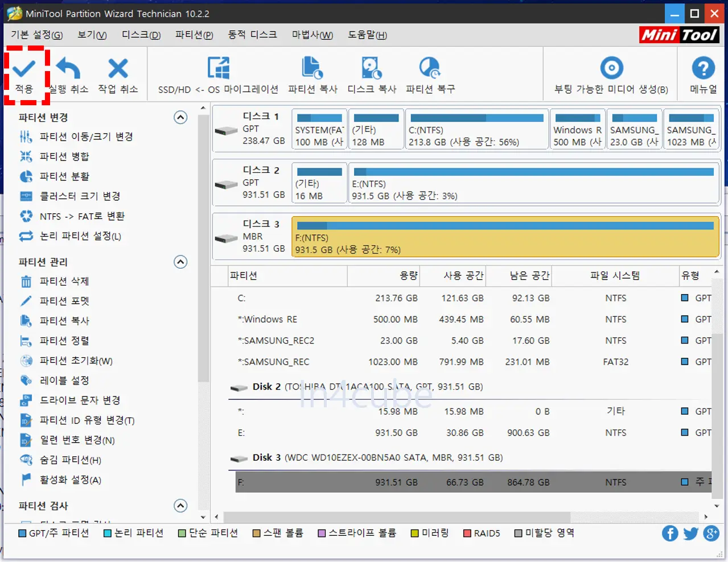The height and width of the screenshot is (562, 728).
Task: Open the Facebook share icon
Action: click(x=670, y=534)
